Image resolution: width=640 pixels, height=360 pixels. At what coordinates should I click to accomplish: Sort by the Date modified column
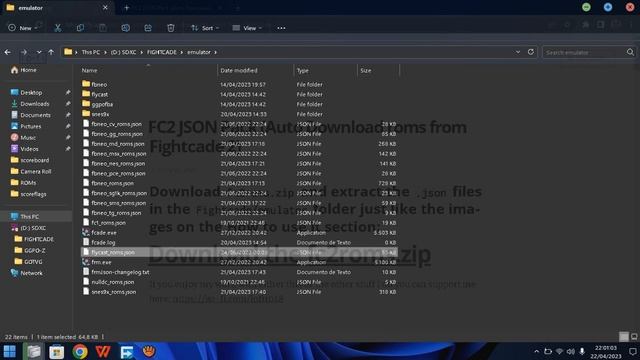239,71
